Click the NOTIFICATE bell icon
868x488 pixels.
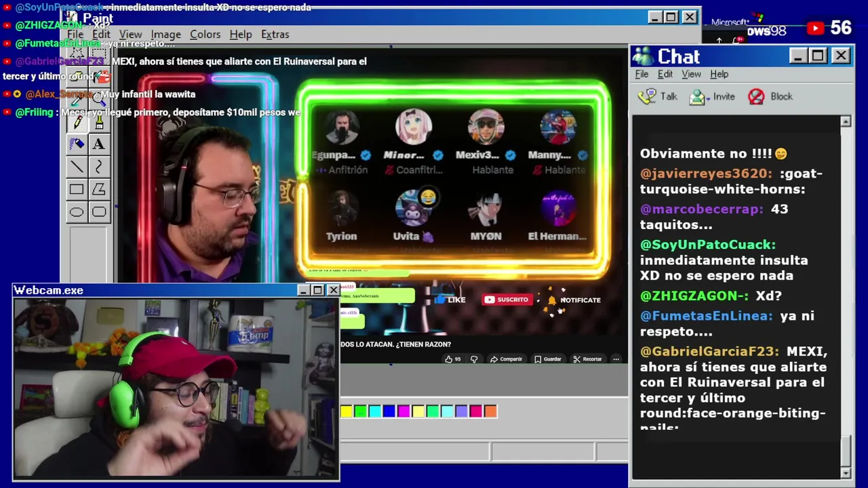pyautogui.click(x=552, y=300)
